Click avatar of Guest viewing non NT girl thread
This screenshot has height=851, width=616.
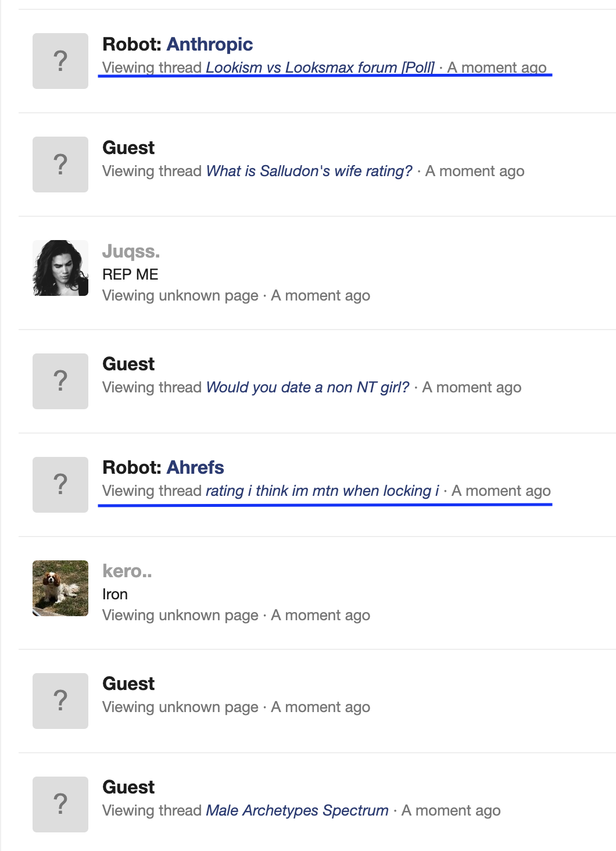tap(60, 381)
